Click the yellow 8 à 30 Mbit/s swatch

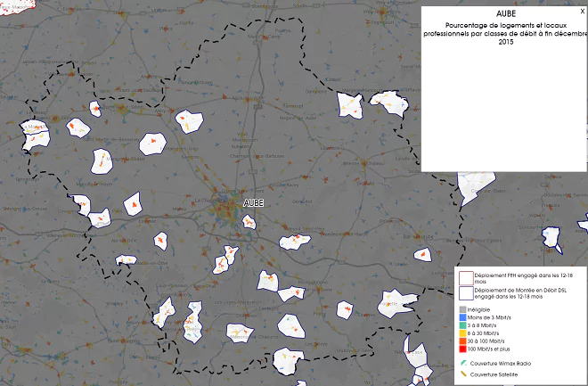(462, 333)
